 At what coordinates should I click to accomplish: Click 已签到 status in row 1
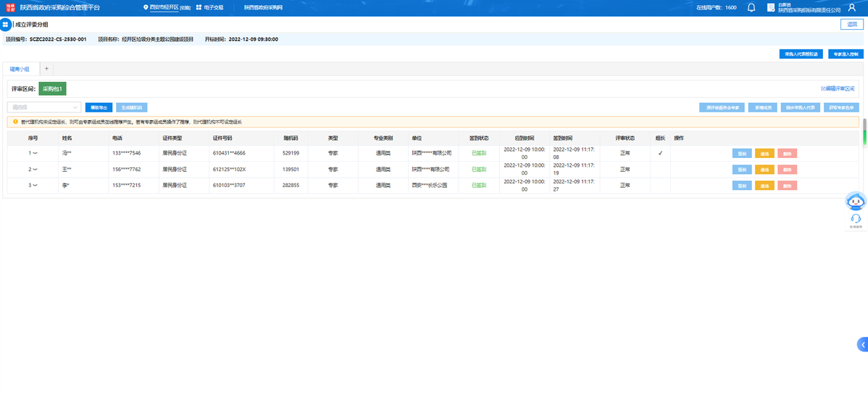click(479, 154)
